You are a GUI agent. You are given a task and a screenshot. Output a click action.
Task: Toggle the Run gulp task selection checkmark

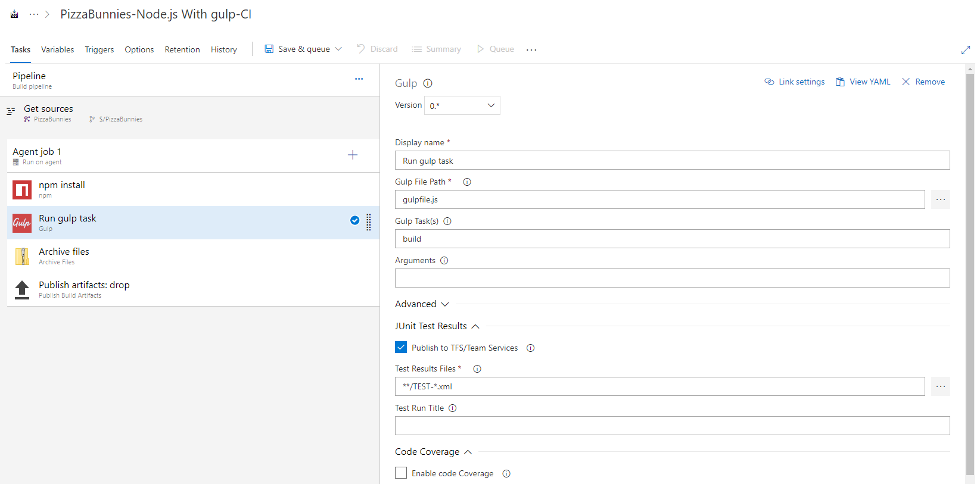[x=354, y=220]
